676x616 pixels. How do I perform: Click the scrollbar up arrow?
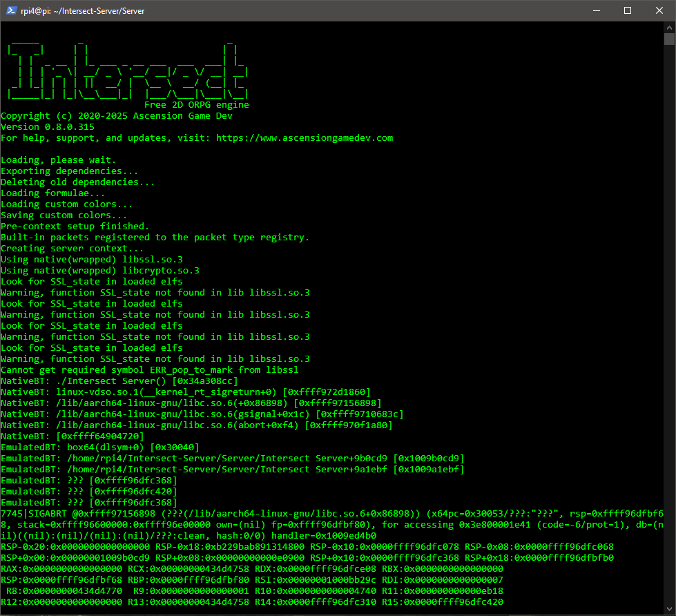[x=669, y=27]
